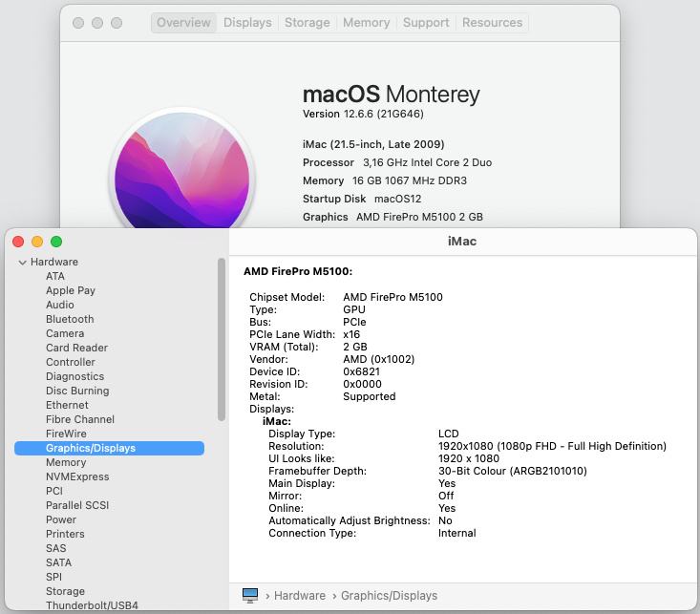Click the Chipset Model value AMD FirePro M5100
Screen dimensions: 700x614
coord(392,297)
